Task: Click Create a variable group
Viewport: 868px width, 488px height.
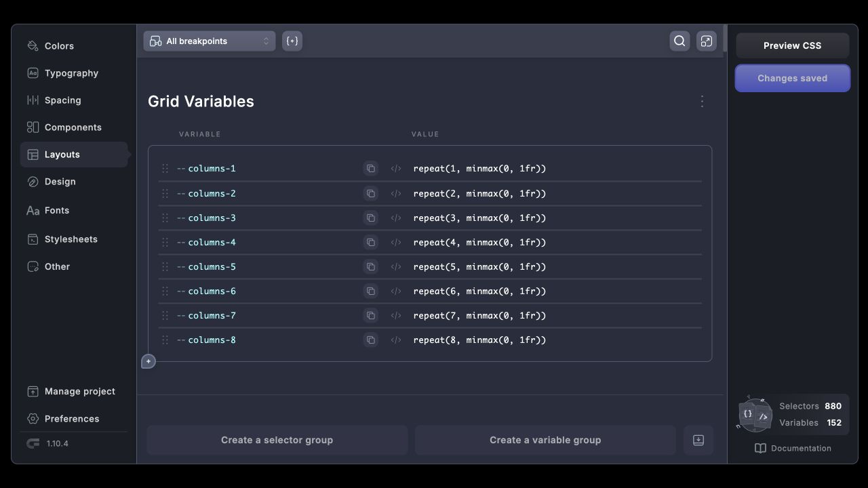Action: click(545, 441)
